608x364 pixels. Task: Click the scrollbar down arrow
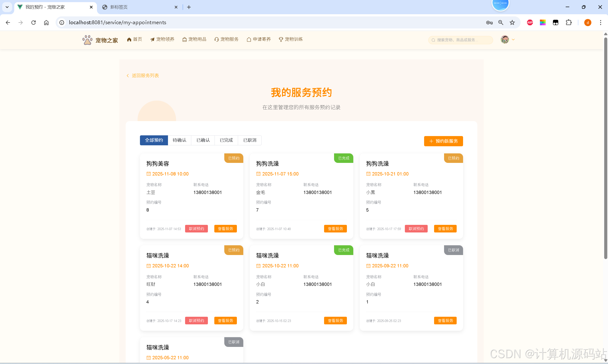pyautogui.click(x=605, y=361)
